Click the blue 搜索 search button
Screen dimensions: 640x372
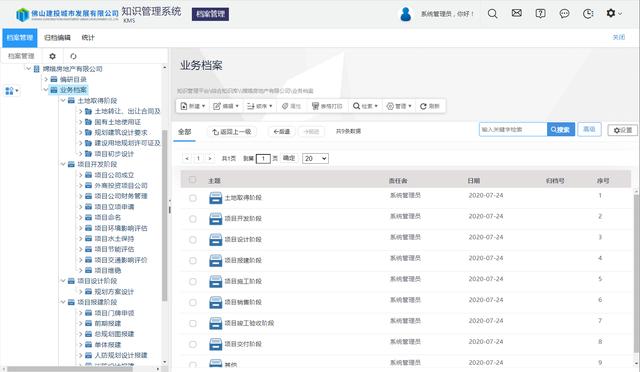point(561,129)
